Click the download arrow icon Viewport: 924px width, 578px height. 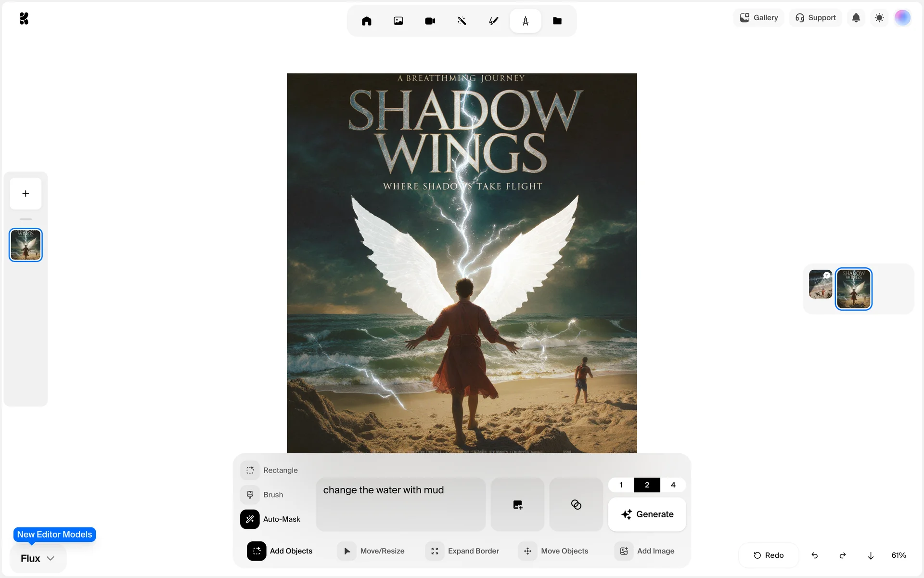click(x=871, y=555)
